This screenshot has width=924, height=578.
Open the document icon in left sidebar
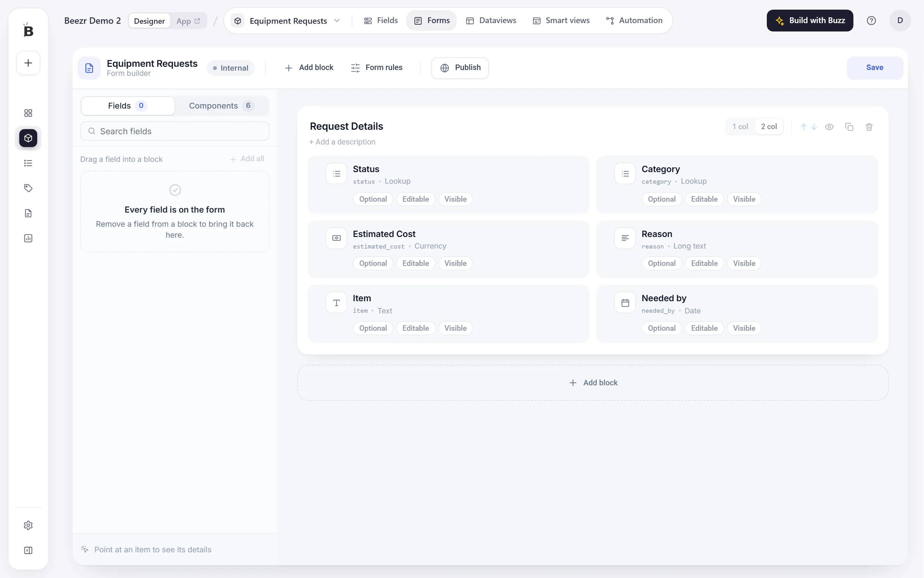point(28,213)
